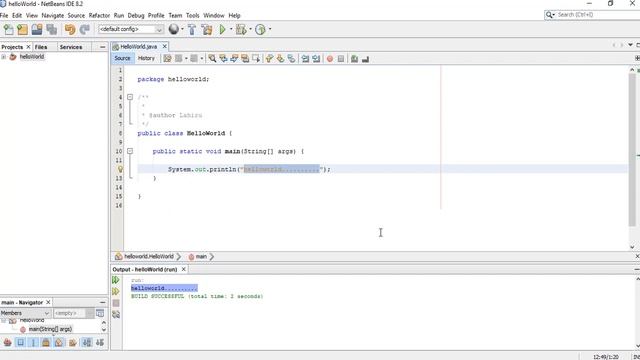Create a New Project from toolbar
Image resolution: width=640 pixels, height=360 pixels.
[22, 29]
